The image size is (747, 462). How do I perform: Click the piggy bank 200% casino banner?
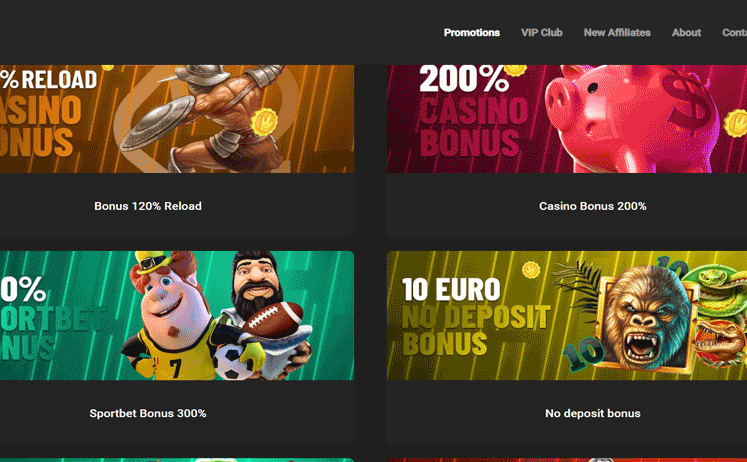click(x=567, y=119)
